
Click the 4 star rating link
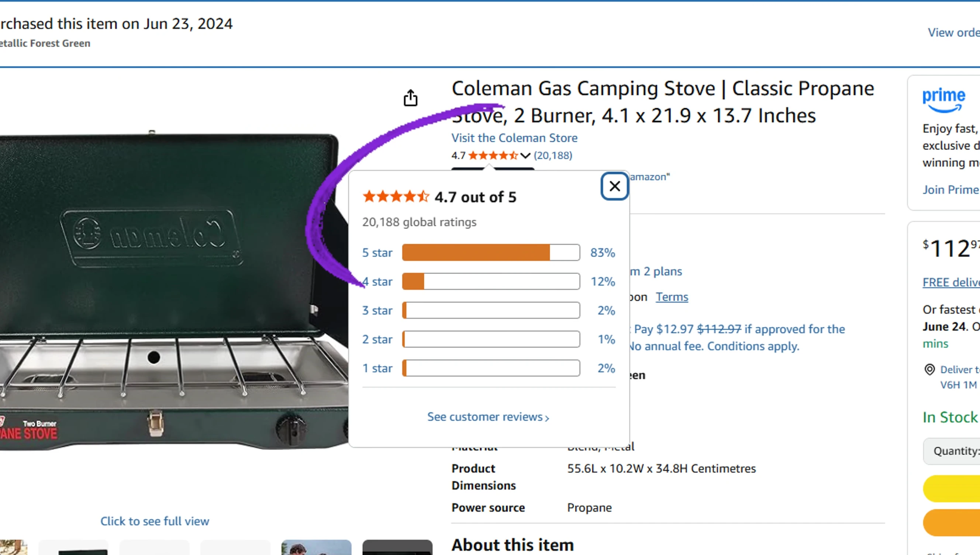pos(377,282)
